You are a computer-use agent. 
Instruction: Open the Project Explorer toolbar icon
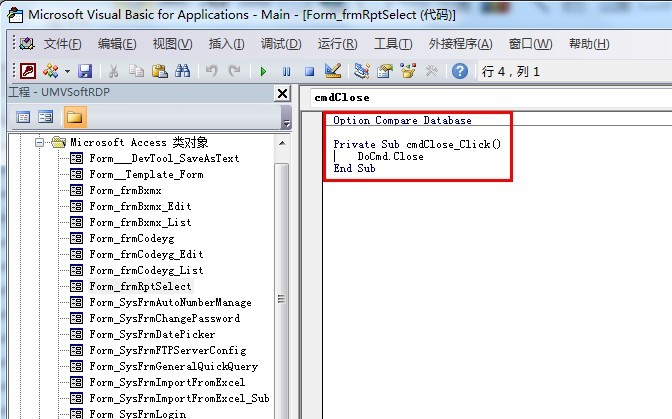point(362,71)
